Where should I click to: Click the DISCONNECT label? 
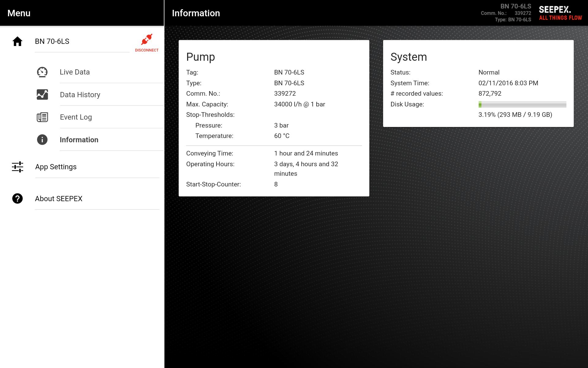click(x=147, y=50)
